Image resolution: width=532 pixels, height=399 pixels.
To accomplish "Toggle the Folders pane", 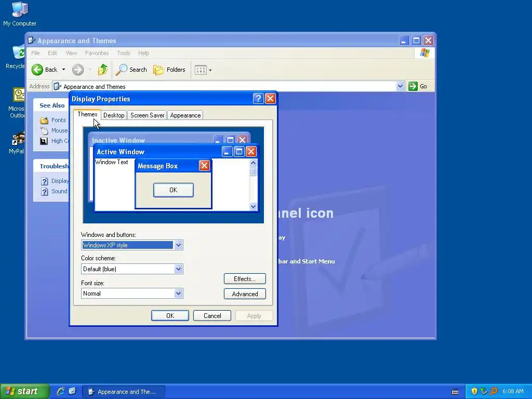I will [169, 70].
